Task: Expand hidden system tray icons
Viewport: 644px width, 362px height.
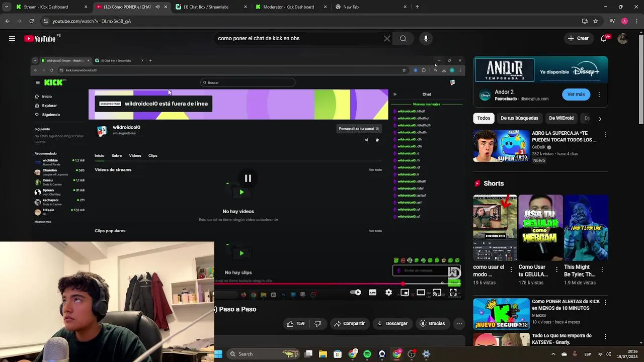Action: tap(553, 354)
